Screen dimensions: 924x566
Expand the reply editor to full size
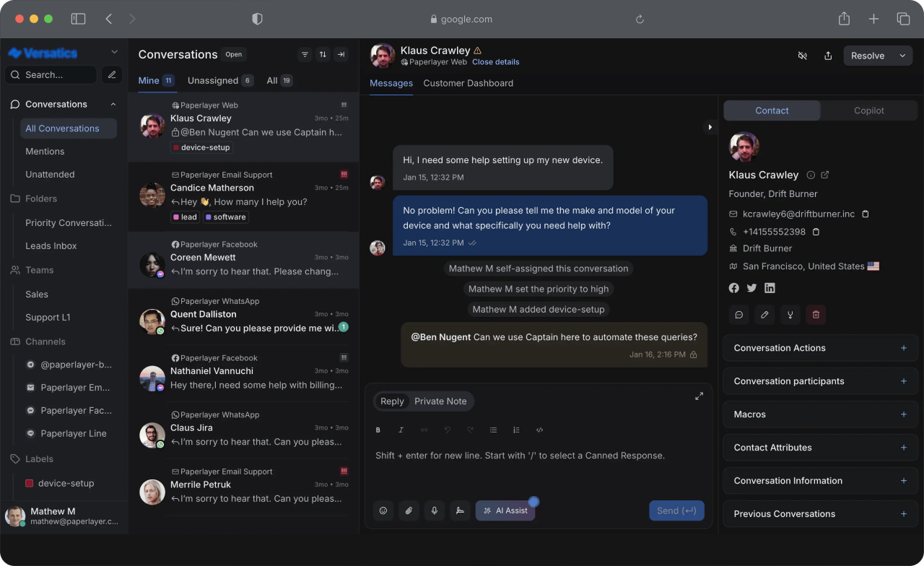pos(699,396)
